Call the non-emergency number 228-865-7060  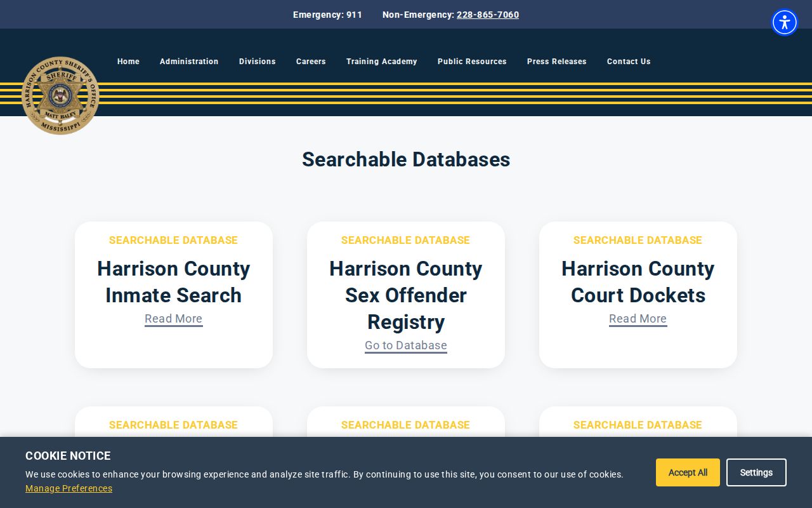pos(488,15)
